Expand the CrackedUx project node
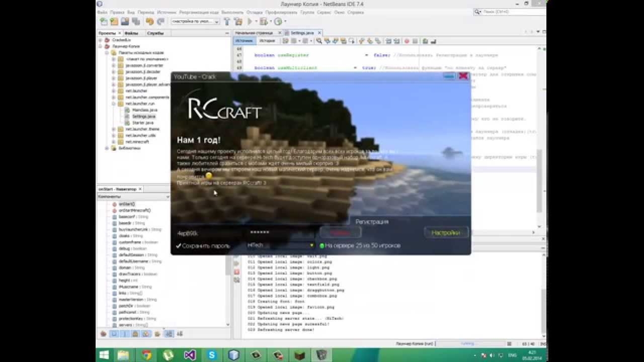The width and height of the screenshot is (644, 362). pos(100,40)
